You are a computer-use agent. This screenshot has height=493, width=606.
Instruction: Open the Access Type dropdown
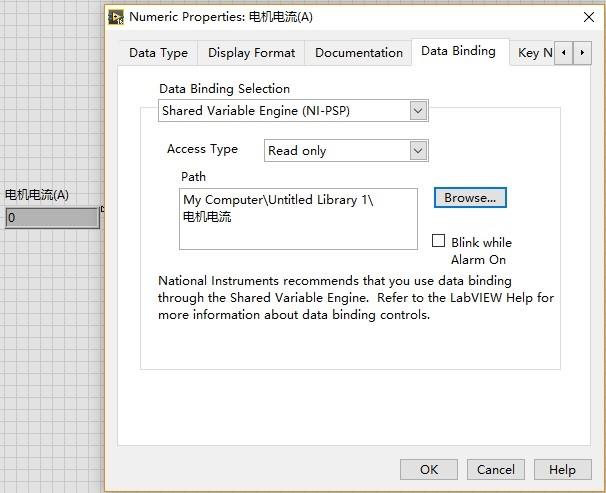(418, 150)
